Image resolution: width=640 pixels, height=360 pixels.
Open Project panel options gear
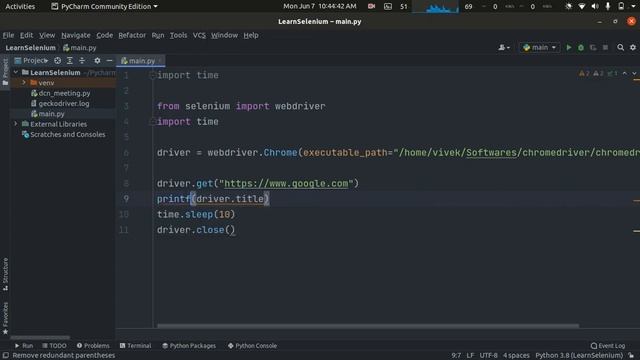pyautogui.click(x=97, y=60)
